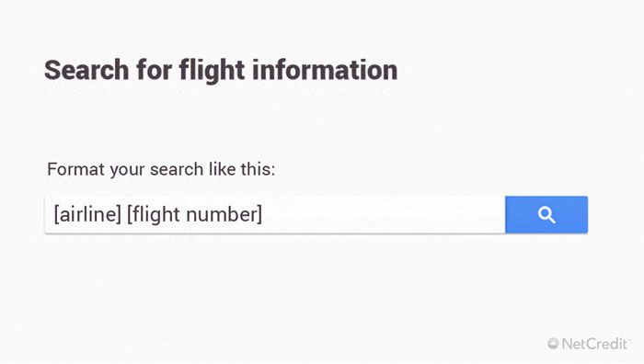Click the word 'Search' in the heading

[x=86, y=70]
